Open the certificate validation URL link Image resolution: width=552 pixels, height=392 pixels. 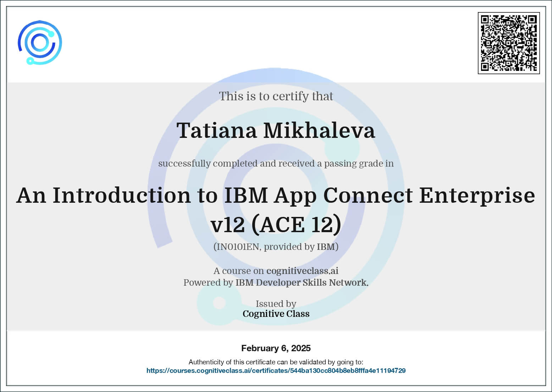(276, 371)
